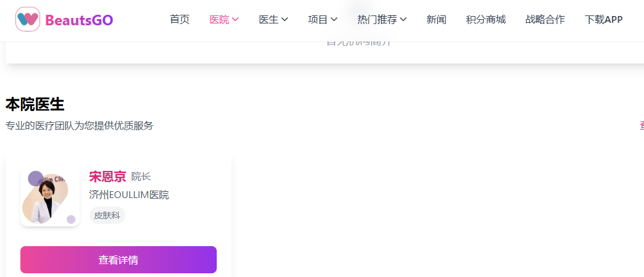The width and height of the screenshot is (644, 277).
Task: Go to 首页 home page
Action: [180, 19]
